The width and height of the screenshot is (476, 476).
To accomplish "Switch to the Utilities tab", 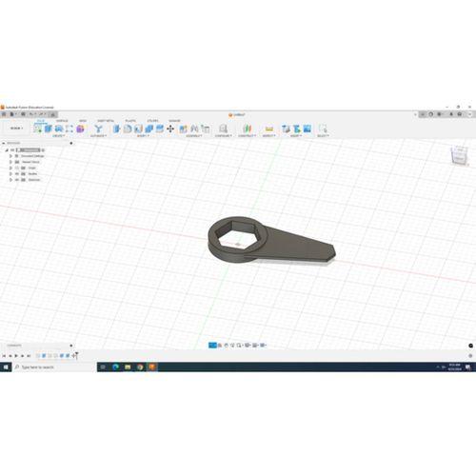I will tap(152, 121).
